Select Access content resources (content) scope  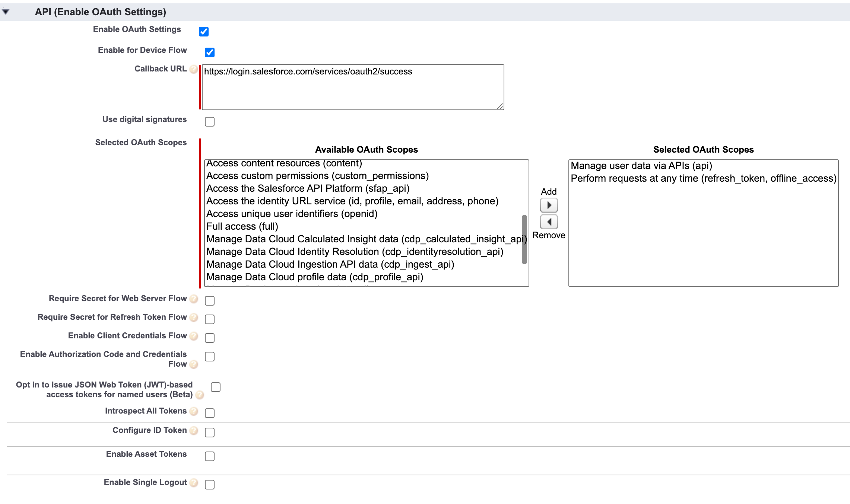284,163
